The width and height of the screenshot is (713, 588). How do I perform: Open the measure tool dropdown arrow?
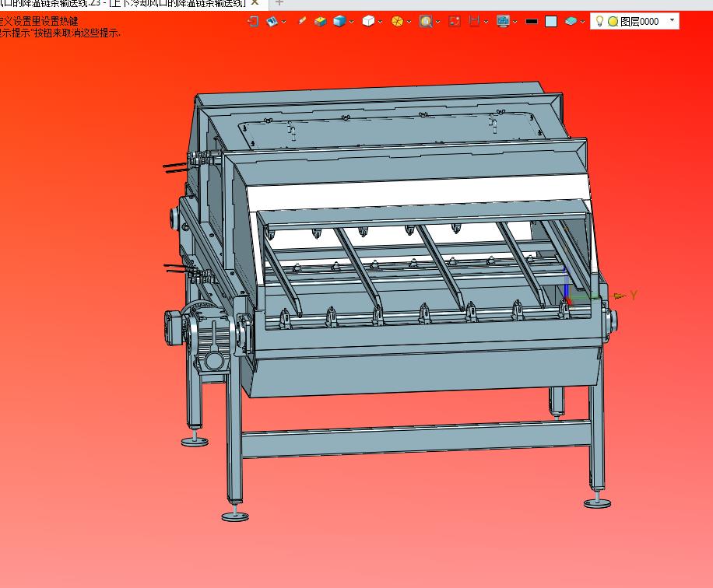pyautogui.click(x=486, y=22)
